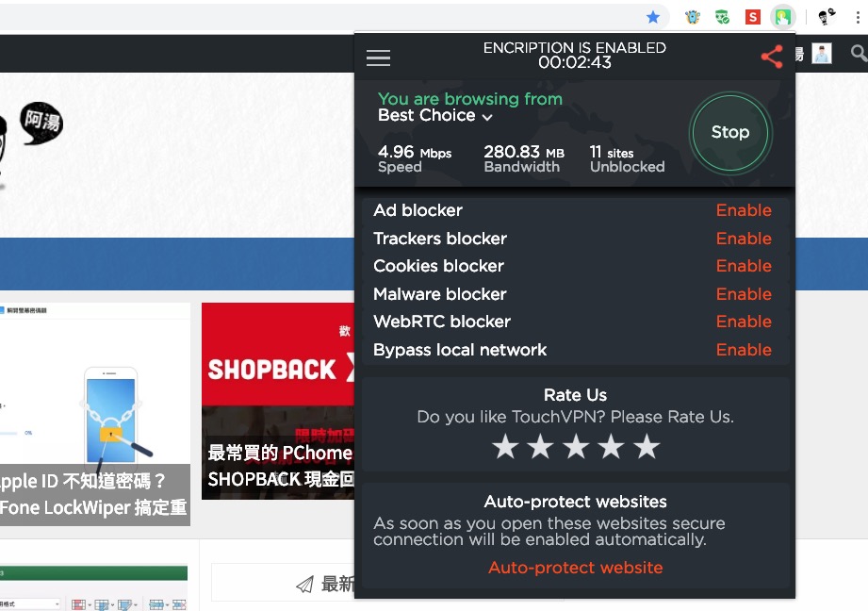Open the red S browser extension
Viewport: 868px width, 611px height.
[x=752, y=17]
